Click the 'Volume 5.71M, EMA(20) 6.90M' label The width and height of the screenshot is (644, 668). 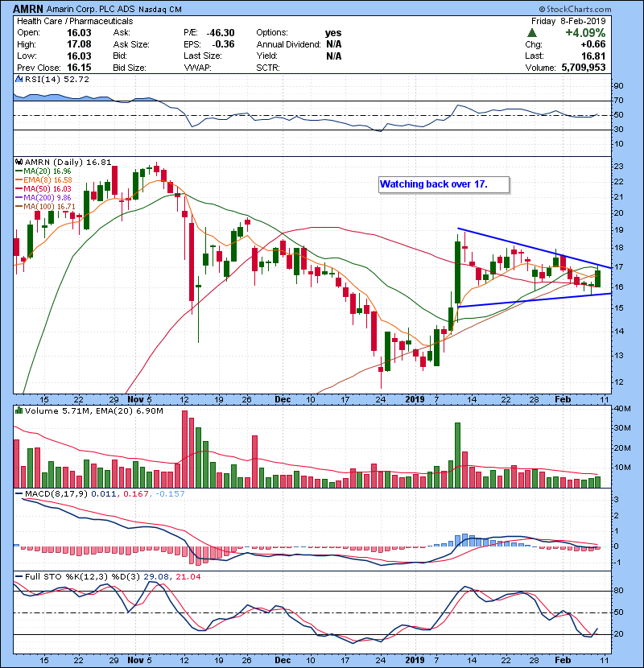(93, 410)
